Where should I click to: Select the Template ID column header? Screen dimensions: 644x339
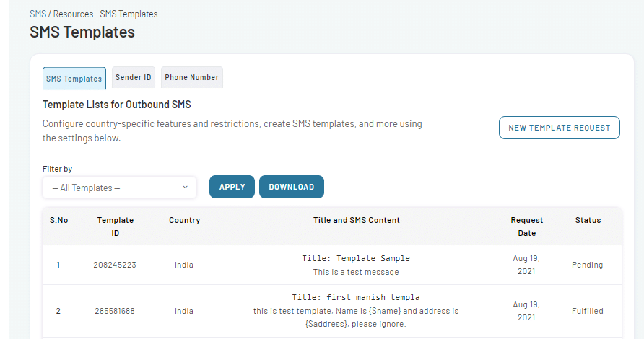click(x=116, y=226)
